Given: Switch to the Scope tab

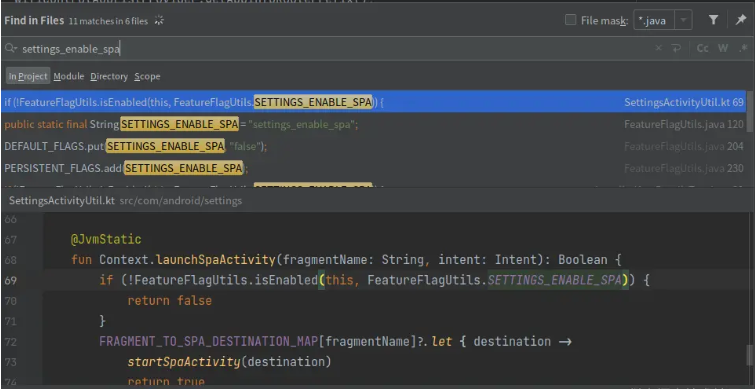Looking at the screenshot, I should point(147,76).
